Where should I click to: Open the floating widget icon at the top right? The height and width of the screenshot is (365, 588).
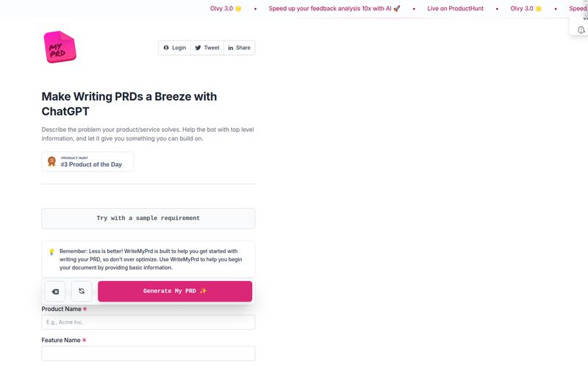click(x=581, y=30)
